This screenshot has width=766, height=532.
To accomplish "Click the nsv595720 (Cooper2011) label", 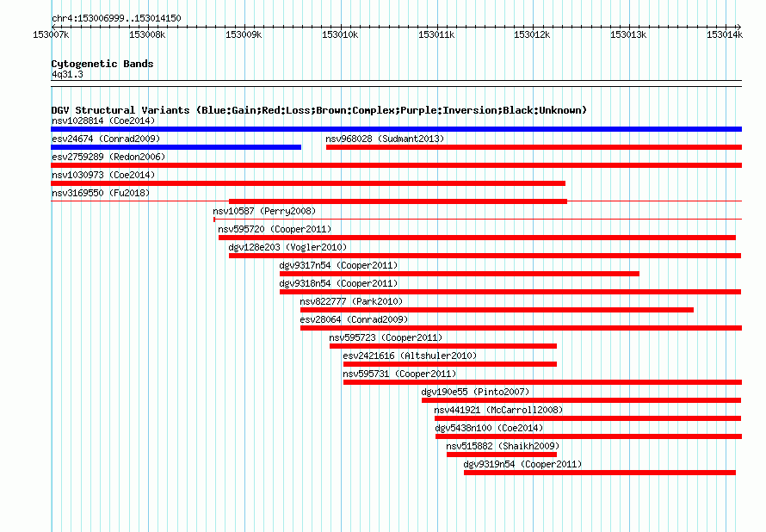I will (275, 229).
